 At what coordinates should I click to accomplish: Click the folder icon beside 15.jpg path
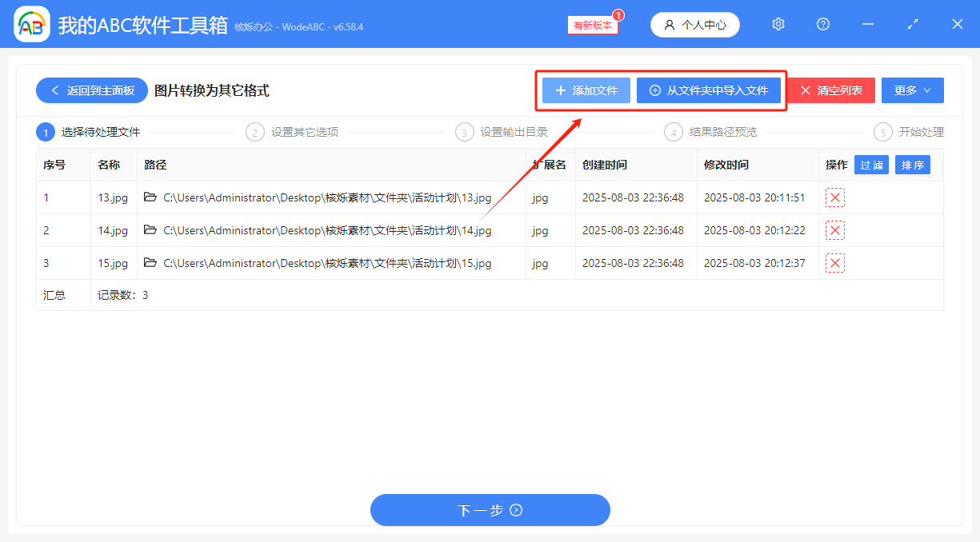(151, 262)
